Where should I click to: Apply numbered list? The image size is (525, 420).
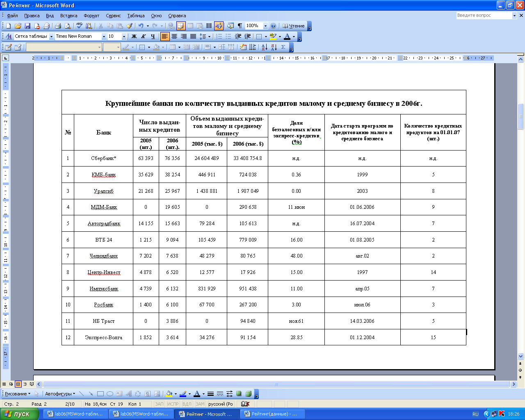pyautogui.click(x=219, y=37)
